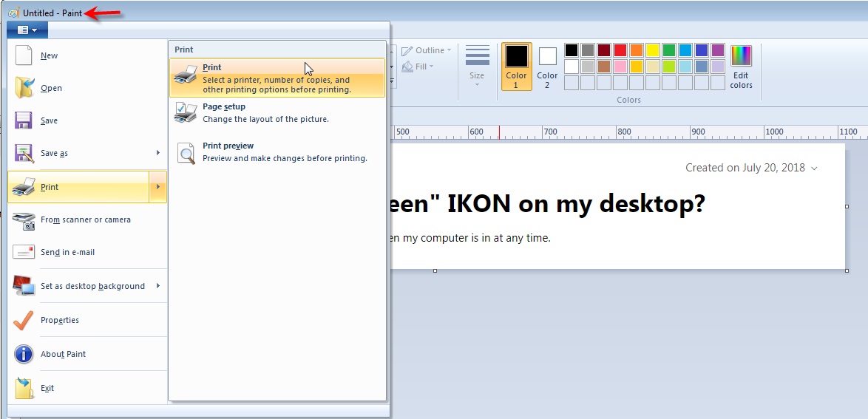The height and width of the screenshot is (419, 868).
Task: Pick the orange color swatch
Action: (637, 50)
